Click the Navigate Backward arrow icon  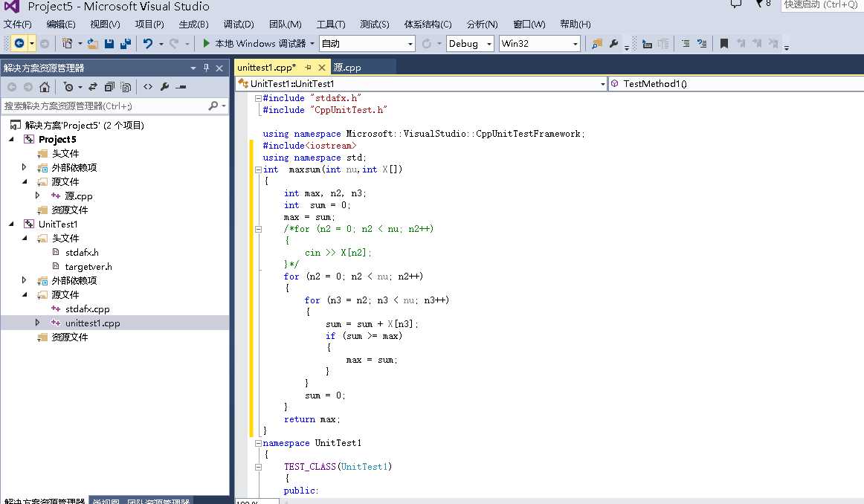[x=19, y=44]
